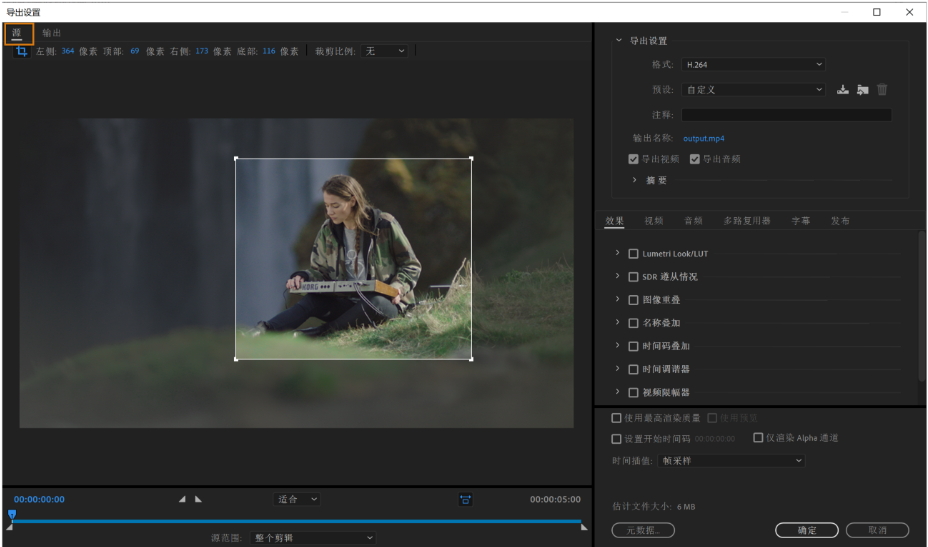The image size is (928, 547).
Task: Select the 视频 tab
Action: 654,221
